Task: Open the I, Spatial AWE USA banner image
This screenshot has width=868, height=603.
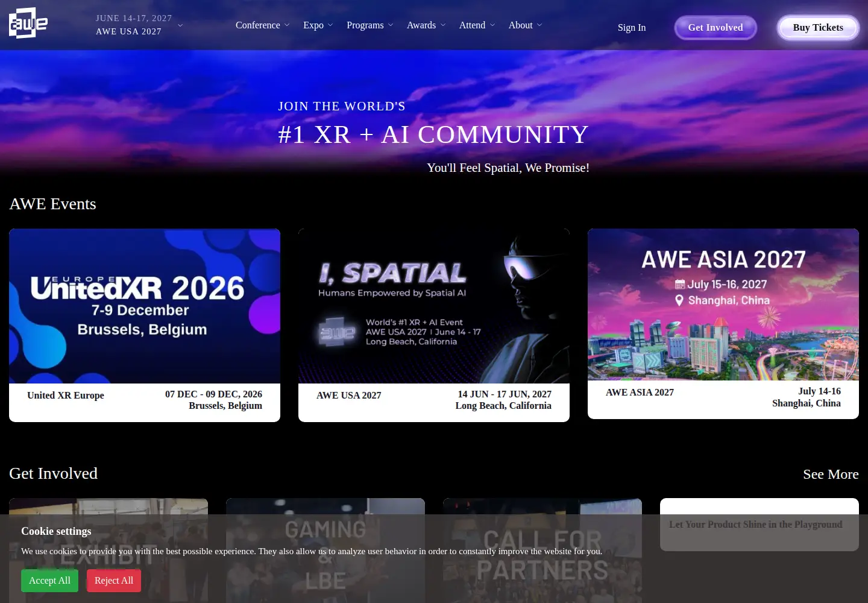Action: click(x=434, y=306)
